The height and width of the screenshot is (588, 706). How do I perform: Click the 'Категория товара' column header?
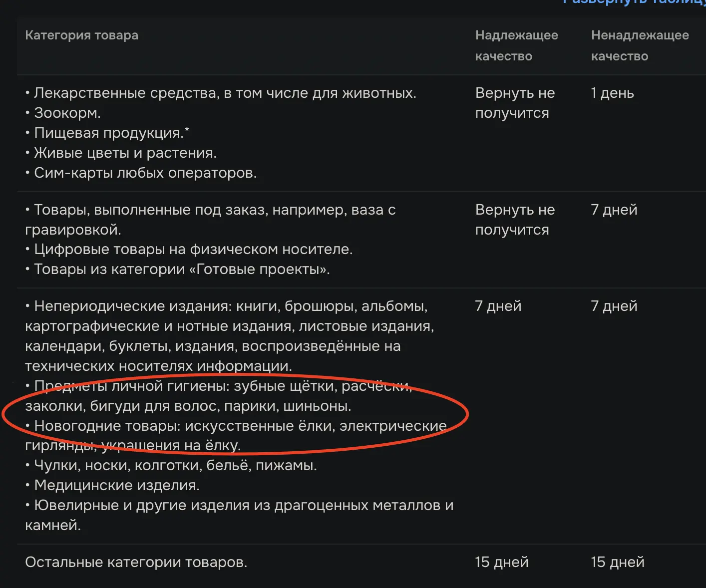(x=81, y=35)
